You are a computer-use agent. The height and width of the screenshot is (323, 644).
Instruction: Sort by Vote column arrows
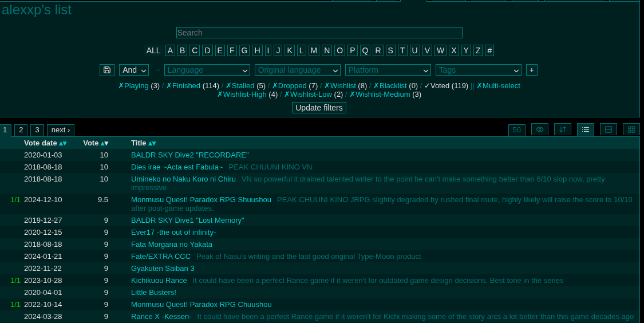click(x=104, y=143)
